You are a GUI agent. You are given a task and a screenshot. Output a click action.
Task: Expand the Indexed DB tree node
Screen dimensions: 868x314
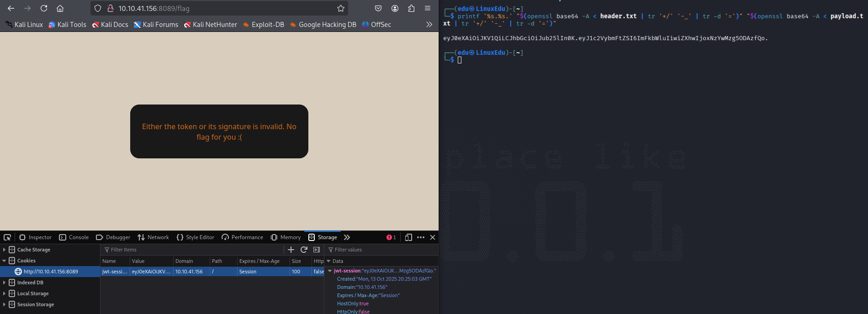(x=4, y=283)
